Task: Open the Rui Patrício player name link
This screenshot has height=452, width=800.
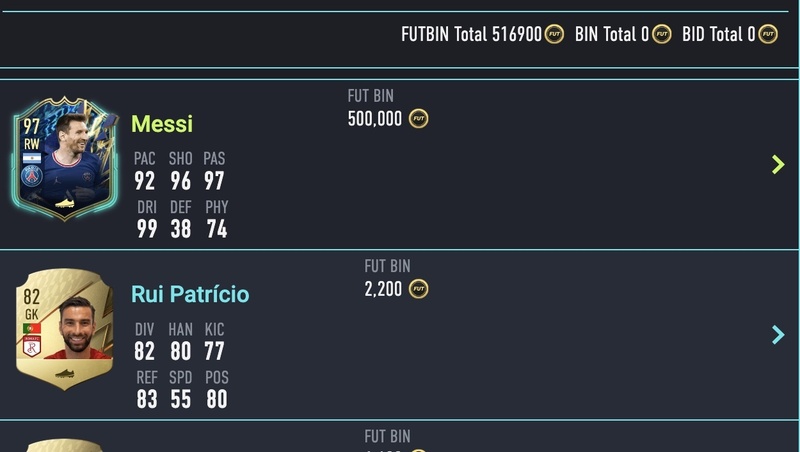Action: coord(190,294)
